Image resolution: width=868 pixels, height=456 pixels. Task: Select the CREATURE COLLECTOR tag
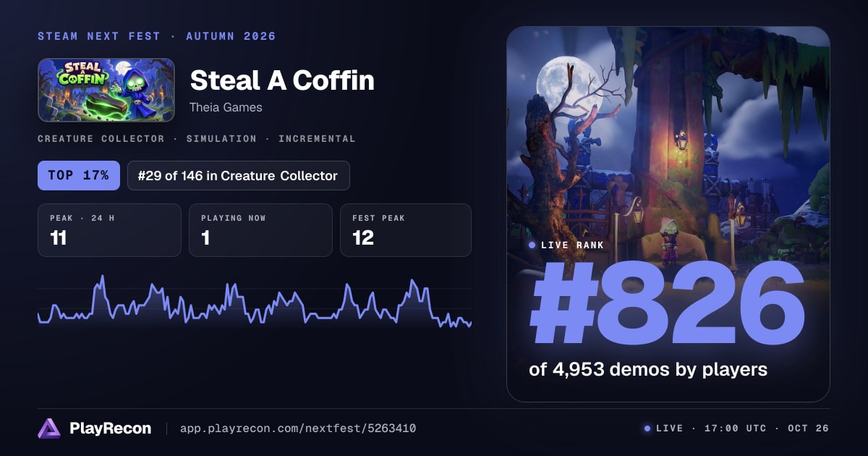point(101,138)
